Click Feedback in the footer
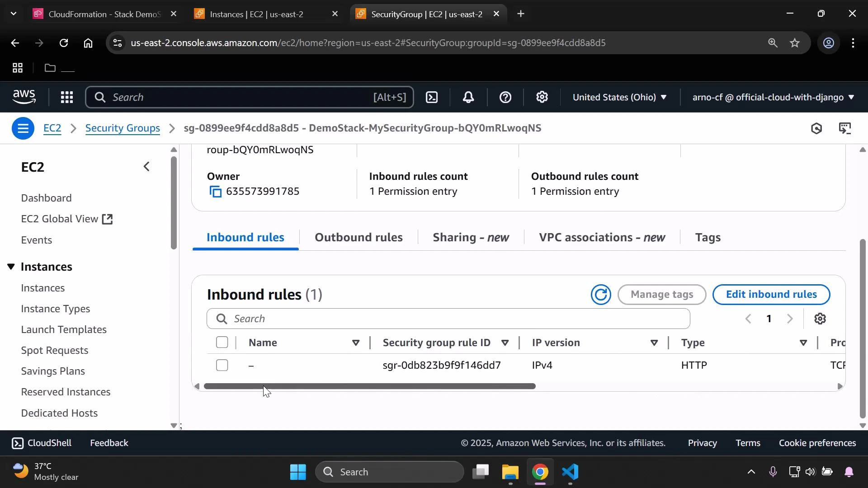 point(109,443)
